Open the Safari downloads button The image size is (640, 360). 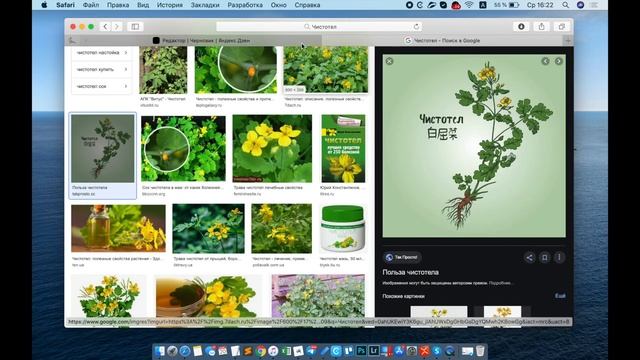pos(521,27)
